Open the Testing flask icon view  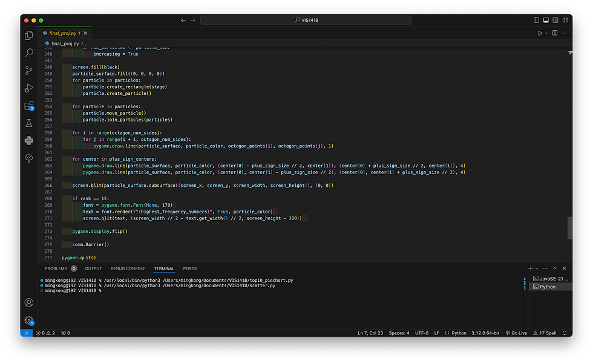pos(28,123)
